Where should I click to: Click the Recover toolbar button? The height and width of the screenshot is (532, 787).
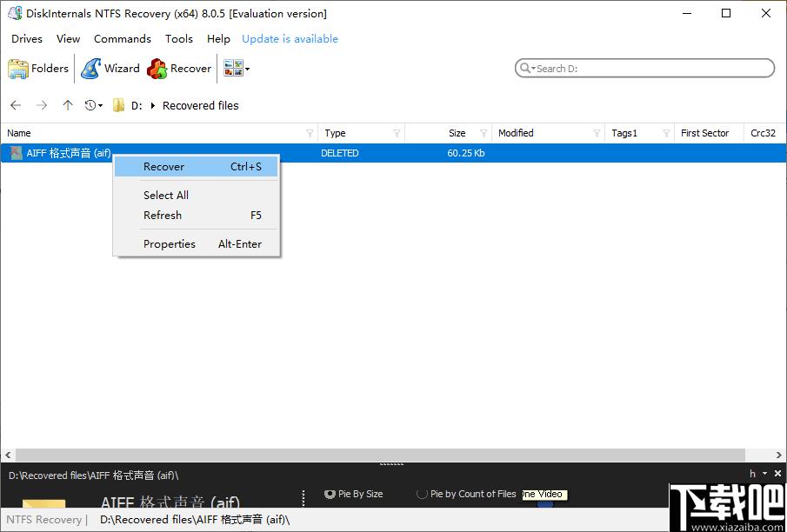180,69
